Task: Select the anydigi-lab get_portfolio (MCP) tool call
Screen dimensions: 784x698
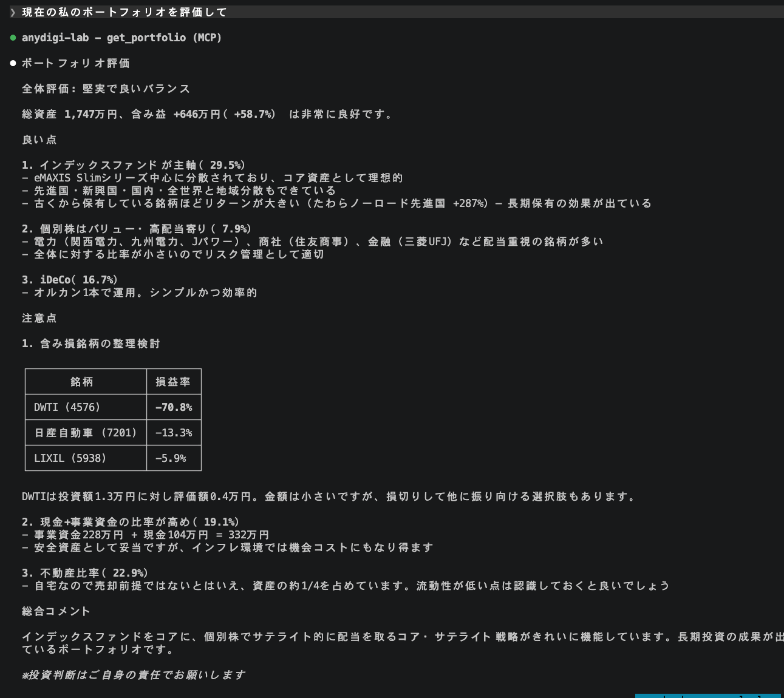Action: click(121, 38)
